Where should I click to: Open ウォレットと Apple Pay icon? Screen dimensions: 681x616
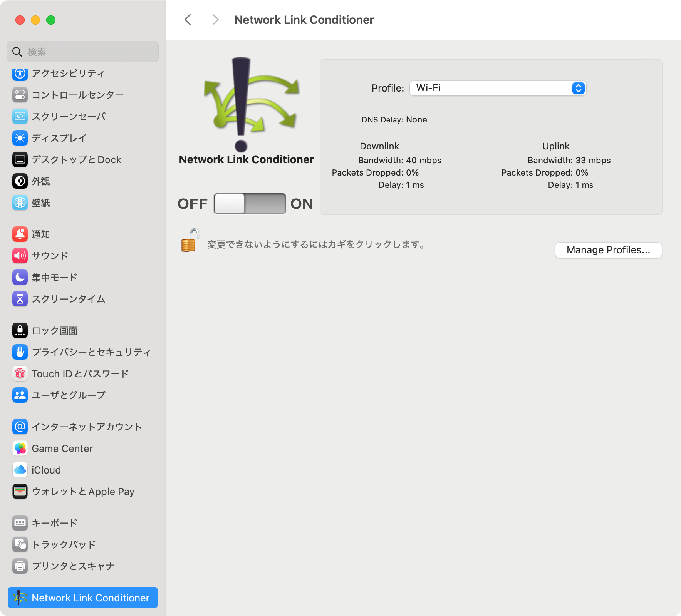(20, 491)
